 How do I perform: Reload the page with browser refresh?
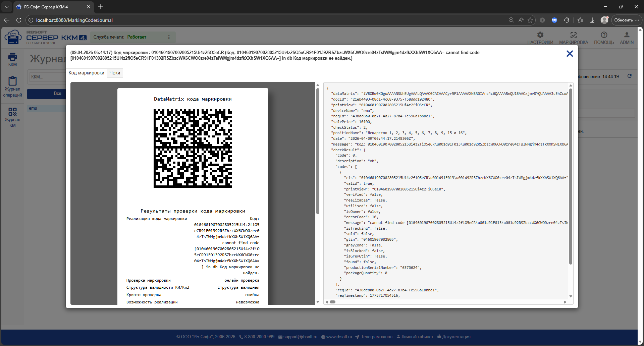coord(19,20)
